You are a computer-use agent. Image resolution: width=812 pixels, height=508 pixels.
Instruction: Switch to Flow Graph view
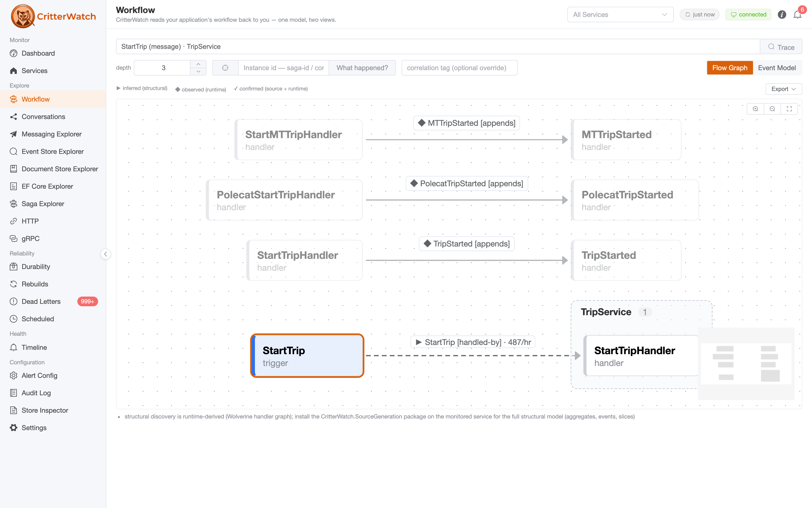pos(730,68)
